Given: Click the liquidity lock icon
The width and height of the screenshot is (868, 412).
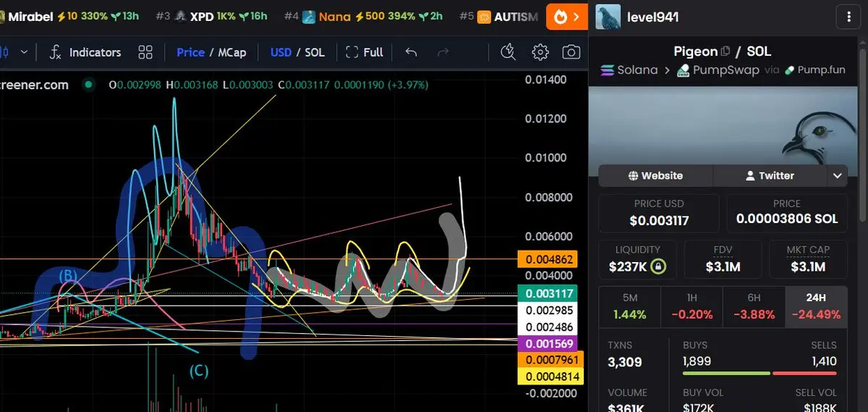Looking at the screenshot, I should click(x=658, y=266).
